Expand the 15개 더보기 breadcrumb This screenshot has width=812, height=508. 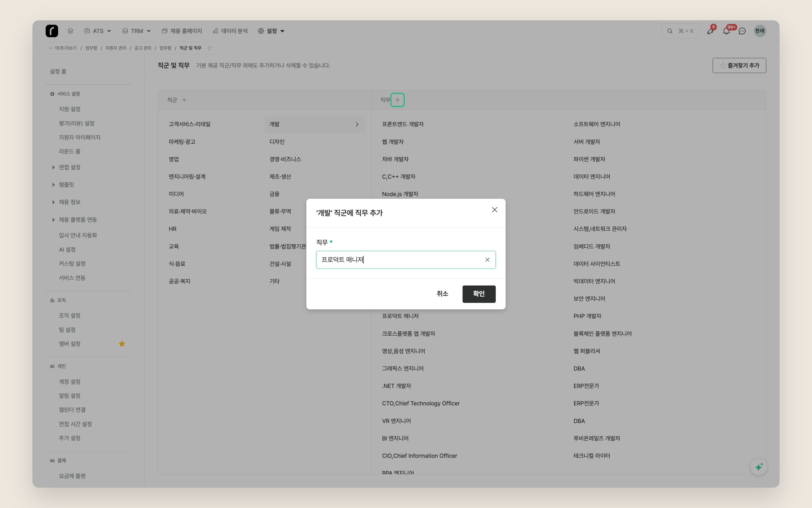(x=63, y=48)
